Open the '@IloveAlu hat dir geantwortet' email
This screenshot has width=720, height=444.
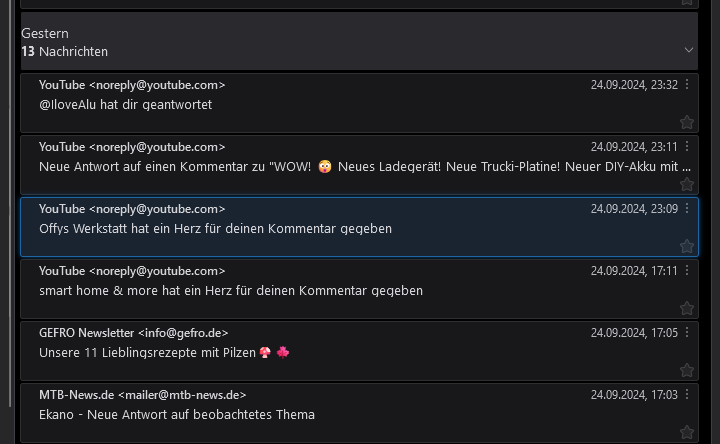(125, 104)
